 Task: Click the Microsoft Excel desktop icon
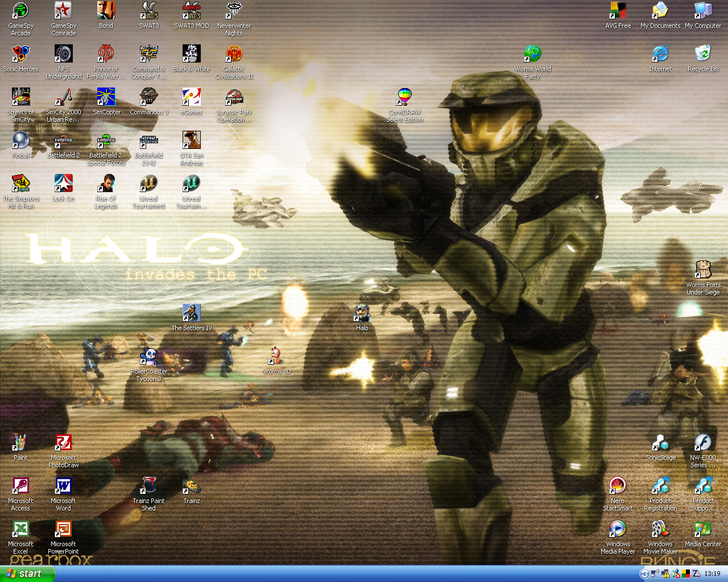tap(20, 537)
